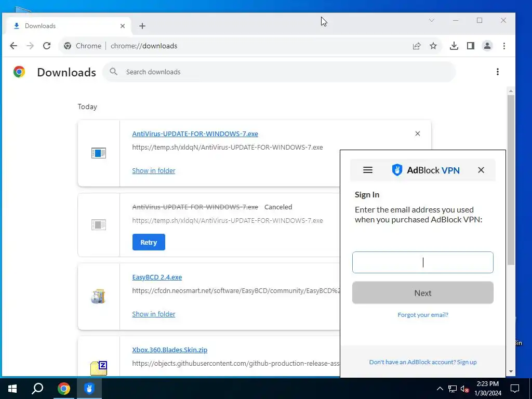The height and width of the screenshot is (399, 532).
Task: Click the scrollbar up arrow
Action: point(511,91)
